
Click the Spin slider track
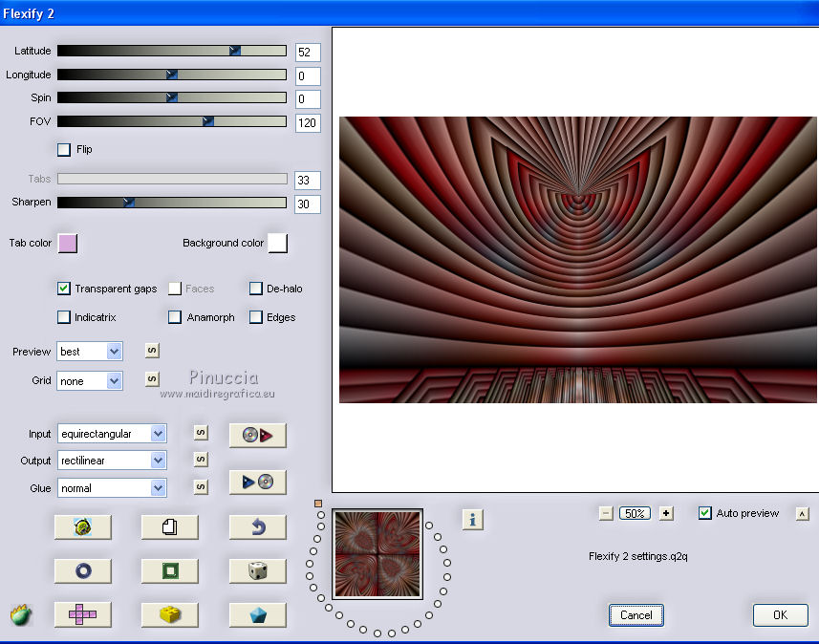click(x=172, y=97)
